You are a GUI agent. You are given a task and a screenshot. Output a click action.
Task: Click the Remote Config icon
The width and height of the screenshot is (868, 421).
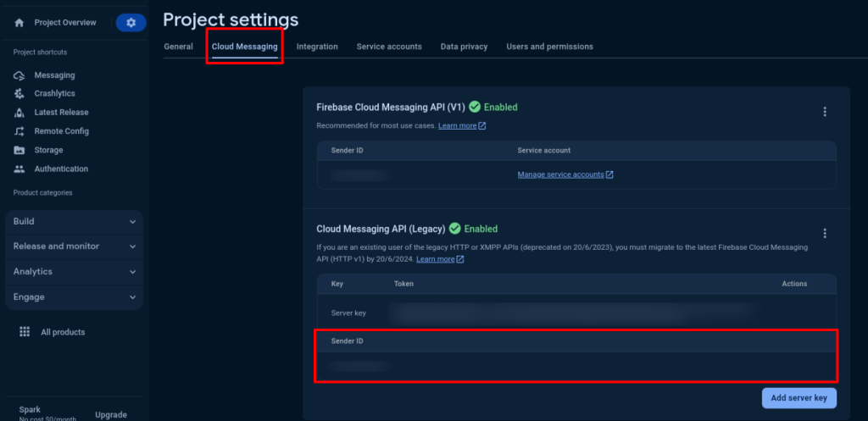[x=19, y=131]
